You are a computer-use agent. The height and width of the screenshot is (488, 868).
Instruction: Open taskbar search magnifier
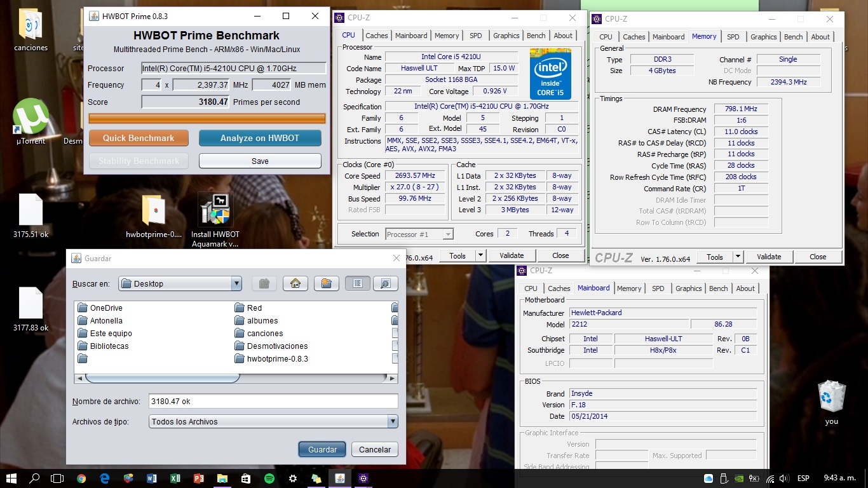[x=34, y=478]
